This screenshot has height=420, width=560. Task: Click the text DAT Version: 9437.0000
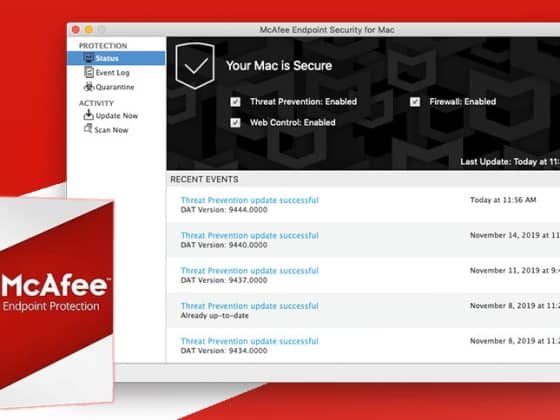pyautogui.click(x=224, y=280)
